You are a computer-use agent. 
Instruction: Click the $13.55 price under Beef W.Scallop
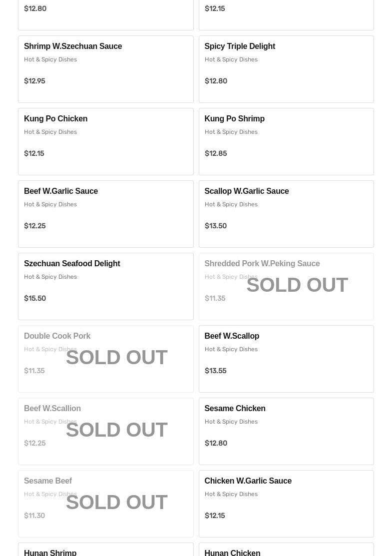(215, 371)
